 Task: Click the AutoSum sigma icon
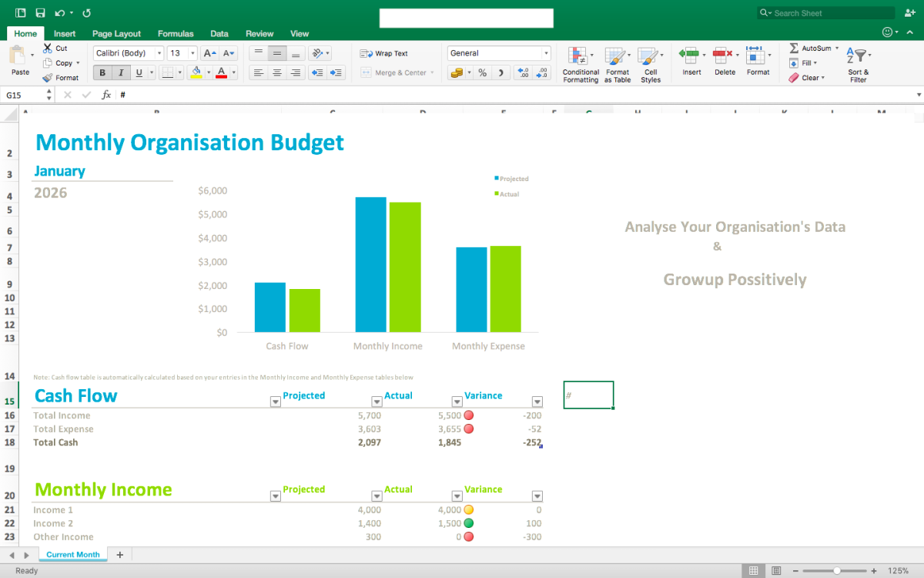(x=794, y=48)
